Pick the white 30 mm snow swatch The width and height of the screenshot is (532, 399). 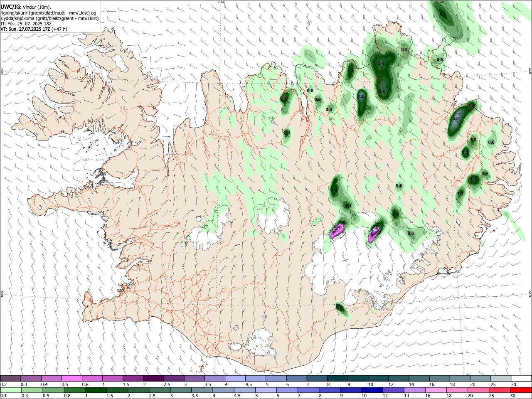pyautogui.click(x=521, y=378)
